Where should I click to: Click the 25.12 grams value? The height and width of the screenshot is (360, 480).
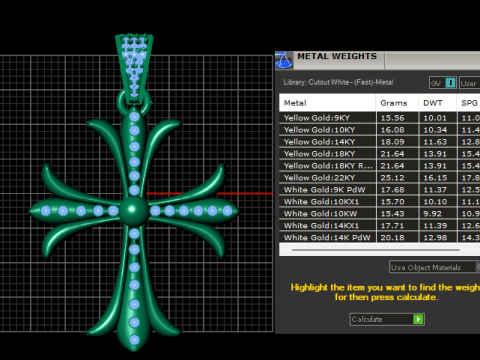click(x=392, y=178)
